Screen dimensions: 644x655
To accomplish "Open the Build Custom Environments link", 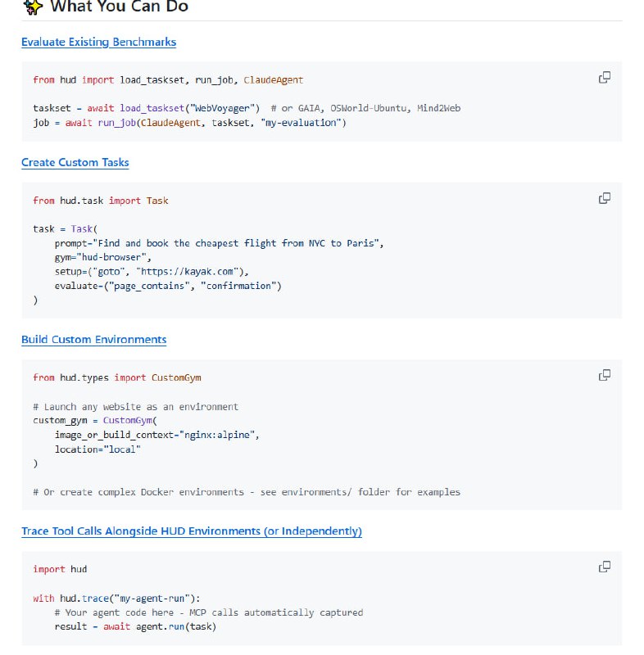I will pos(93,339).
